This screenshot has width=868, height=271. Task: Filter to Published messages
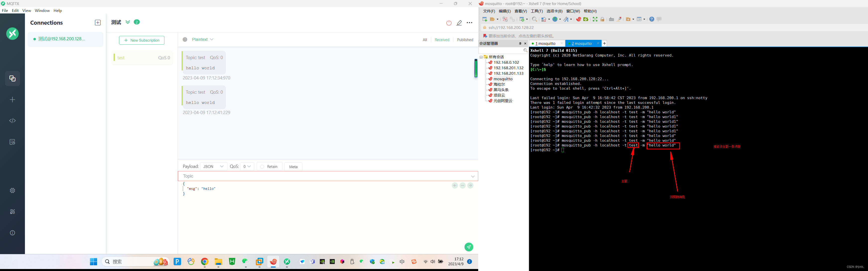tap(465, 40)
